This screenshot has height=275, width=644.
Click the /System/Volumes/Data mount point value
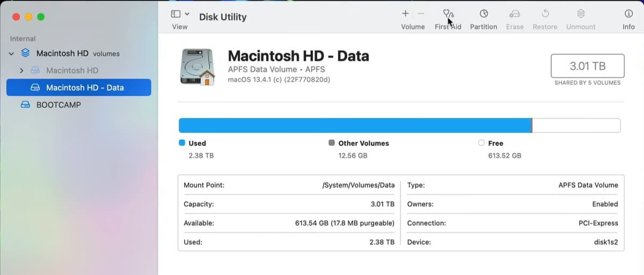click(x=358, y=185)
